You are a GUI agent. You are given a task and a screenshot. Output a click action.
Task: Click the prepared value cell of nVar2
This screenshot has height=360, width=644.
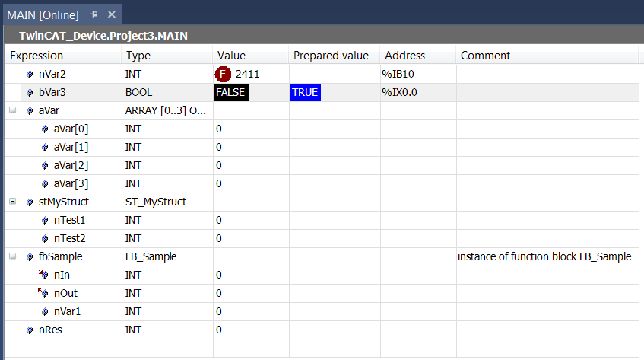click(x=335, y=74)
